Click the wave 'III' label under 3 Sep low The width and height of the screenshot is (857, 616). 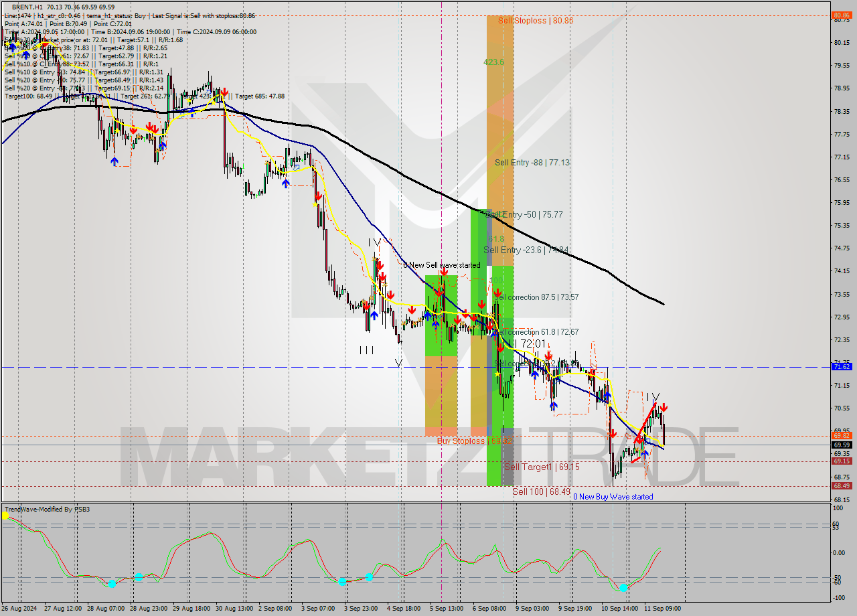point(366,350)
